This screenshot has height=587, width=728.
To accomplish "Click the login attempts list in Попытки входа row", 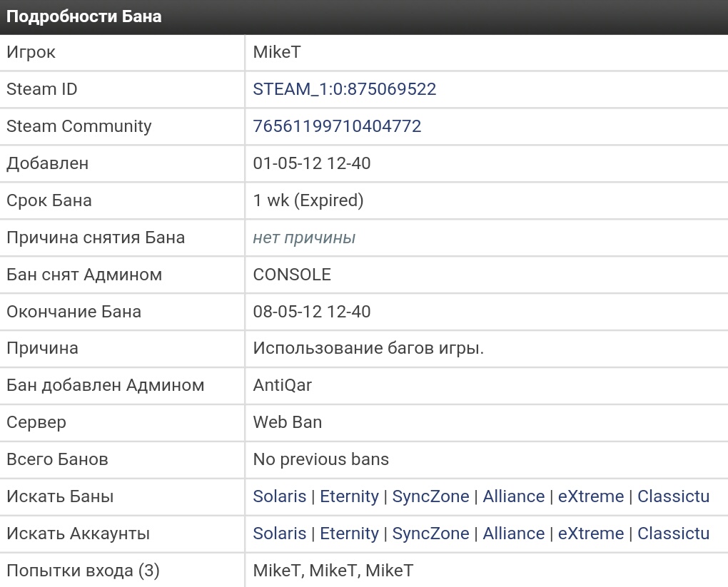I will click(x=333, y=571).
